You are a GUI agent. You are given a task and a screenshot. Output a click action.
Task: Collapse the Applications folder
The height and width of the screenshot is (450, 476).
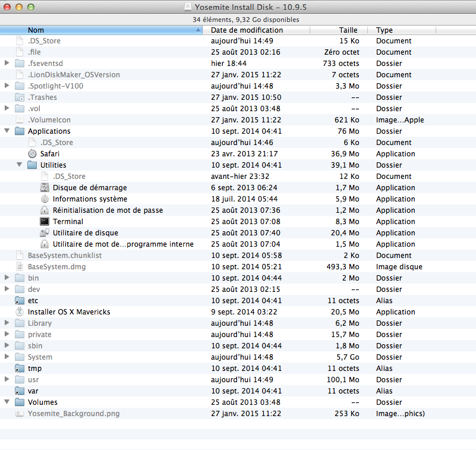(7, 131)
